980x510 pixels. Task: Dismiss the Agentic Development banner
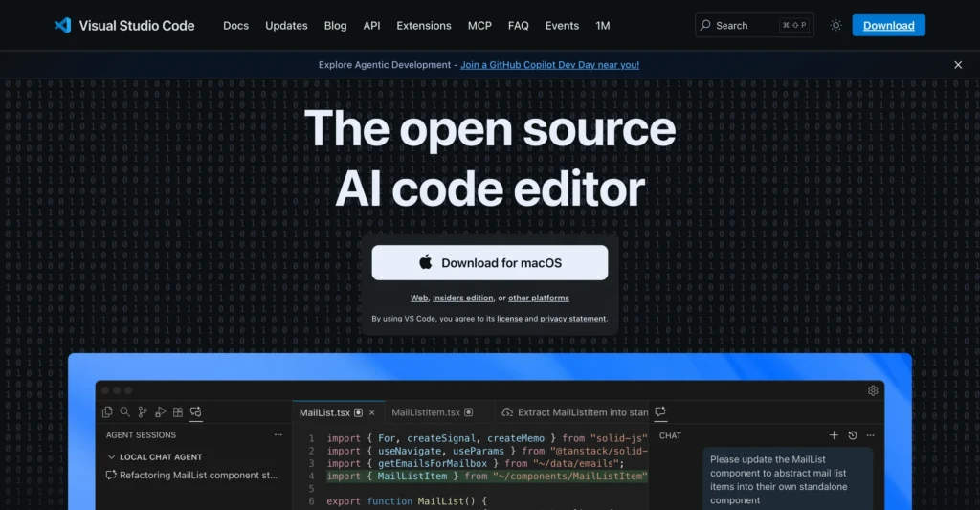pyautogui.click(x=957, y=65)
